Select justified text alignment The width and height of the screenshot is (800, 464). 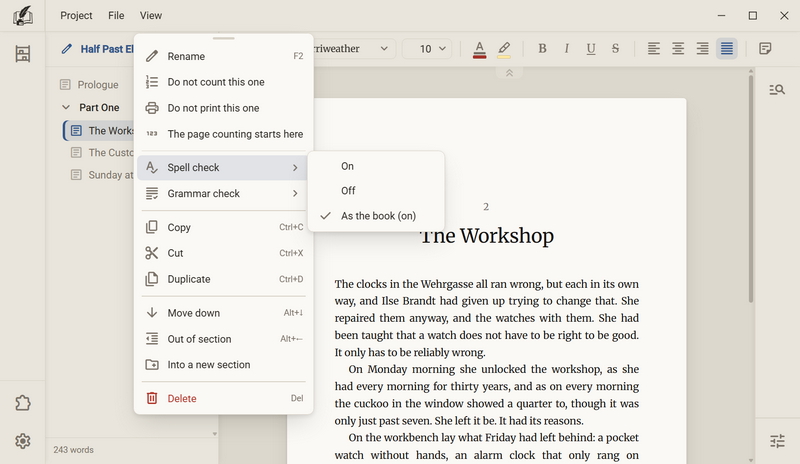tap(727, 48)
